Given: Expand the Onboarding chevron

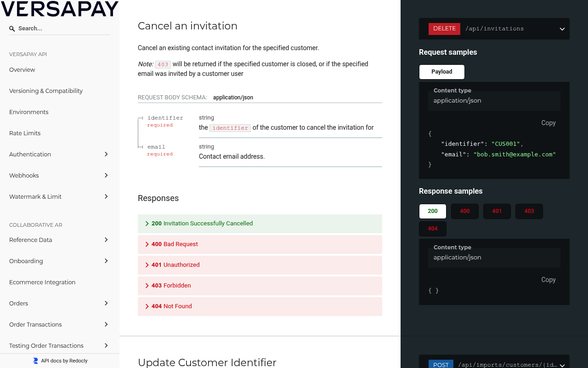Looking at the screenshot, I should pos(106,261).
